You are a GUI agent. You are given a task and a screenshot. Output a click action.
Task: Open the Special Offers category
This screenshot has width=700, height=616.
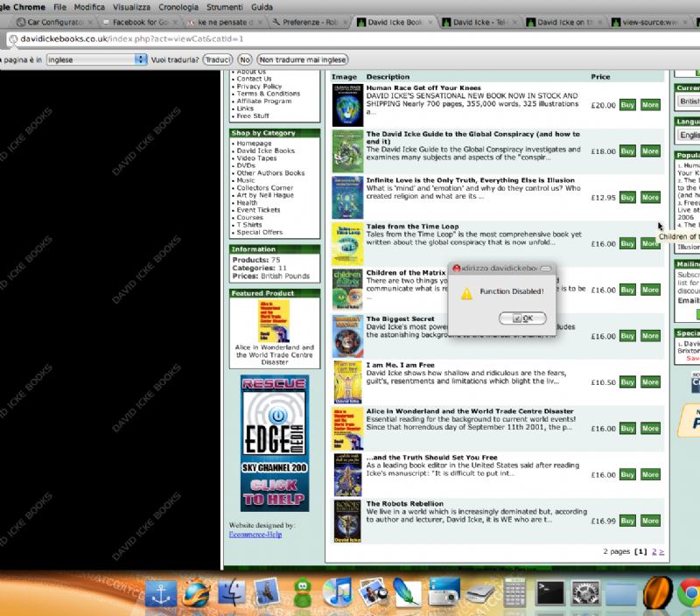(x=259, y=232)
